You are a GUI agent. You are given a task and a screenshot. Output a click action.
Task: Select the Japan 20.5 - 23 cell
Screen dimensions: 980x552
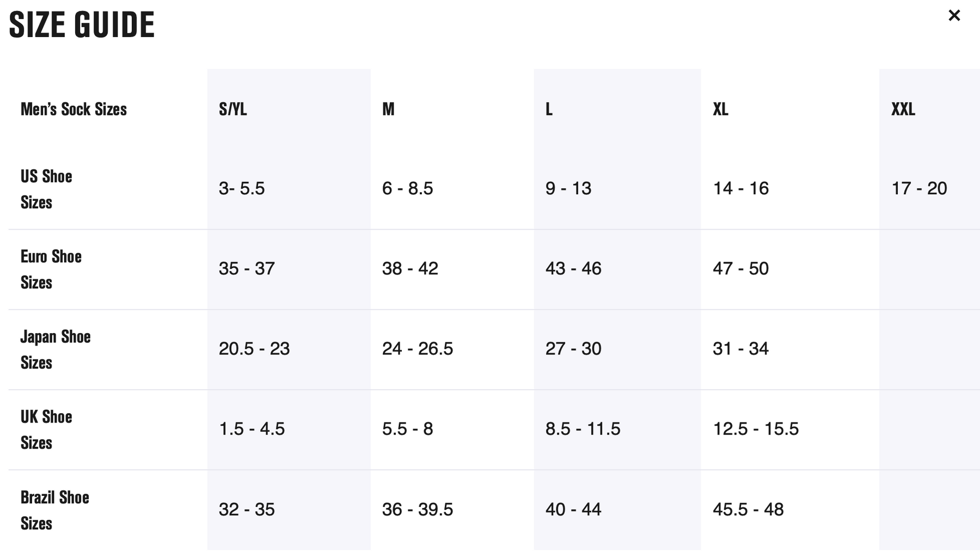click(x=254, y=348)
